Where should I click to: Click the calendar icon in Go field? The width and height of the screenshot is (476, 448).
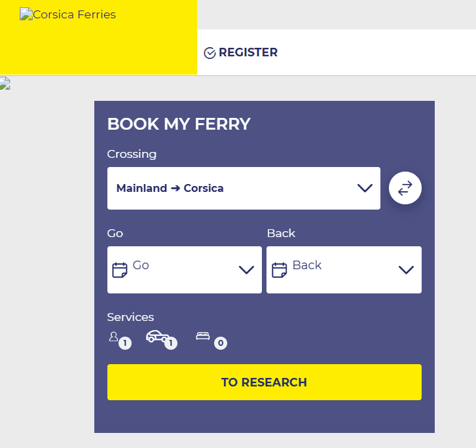pyautogui.click(x=120, y=270)
